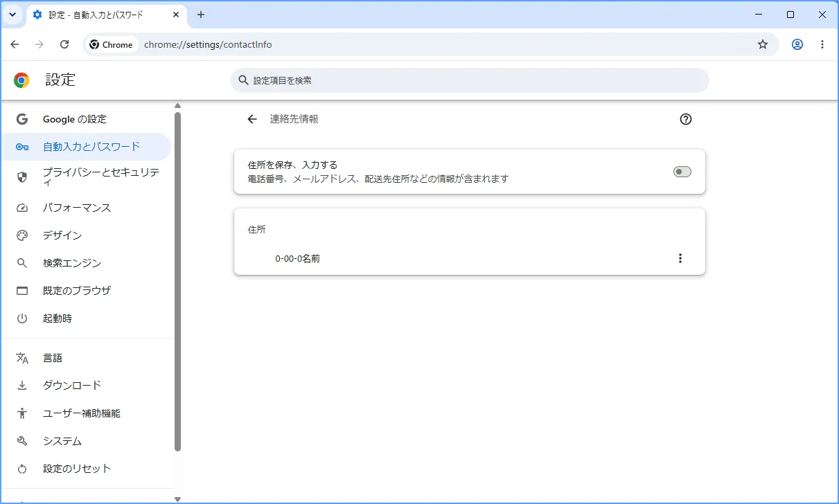Viewport: 839px width, 504px height.
Task: Open 検索エンジン settings
Action: pyautogui.click(x=86, y=263)
